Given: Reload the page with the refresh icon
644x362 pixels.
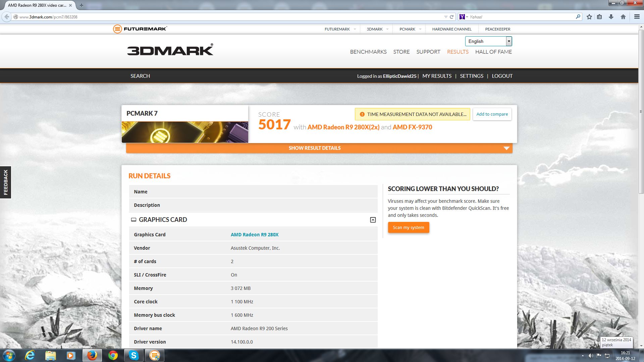Looking at the screenshot, I should pos(451,17).
